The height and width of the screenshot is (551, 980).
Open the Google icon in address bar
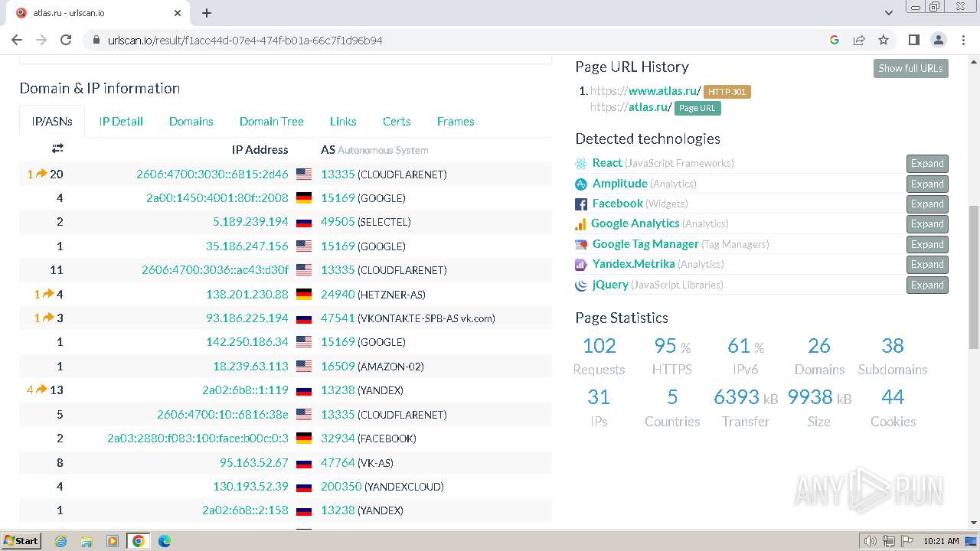tap(835, 40)
